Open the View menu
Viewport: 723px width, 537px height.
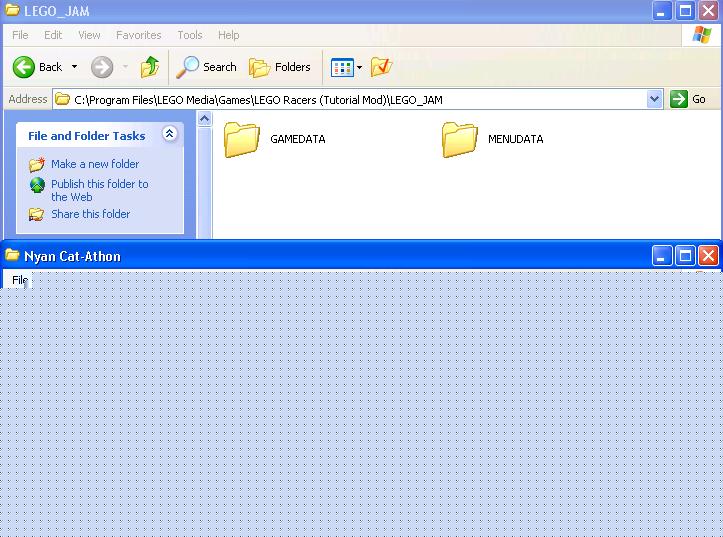(x=89, y=35)
